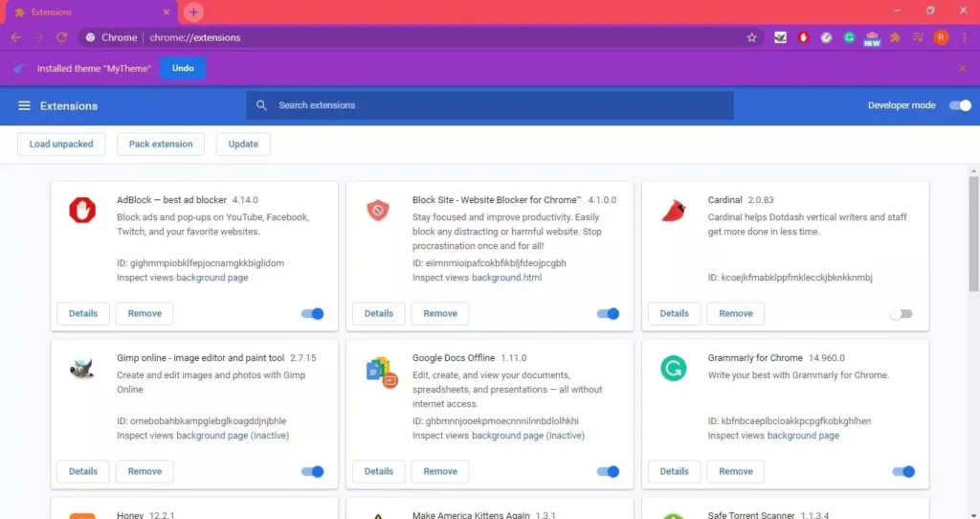980x519 pixels.
Task: Disable the Block Site extension
Action: point(608,314)
